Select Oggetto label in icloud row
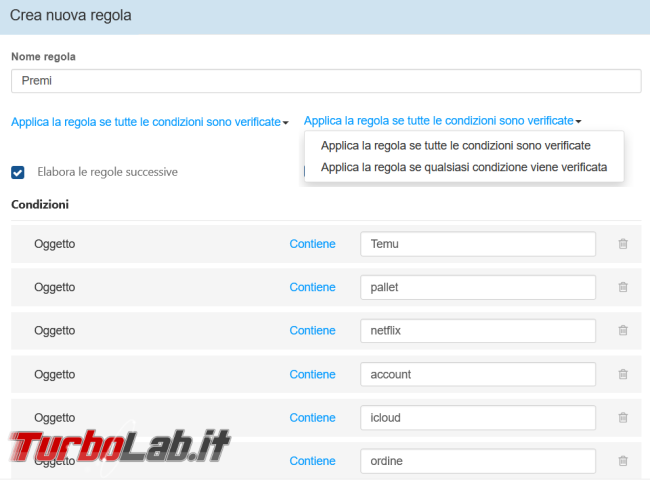 click(x=54, y=418)
